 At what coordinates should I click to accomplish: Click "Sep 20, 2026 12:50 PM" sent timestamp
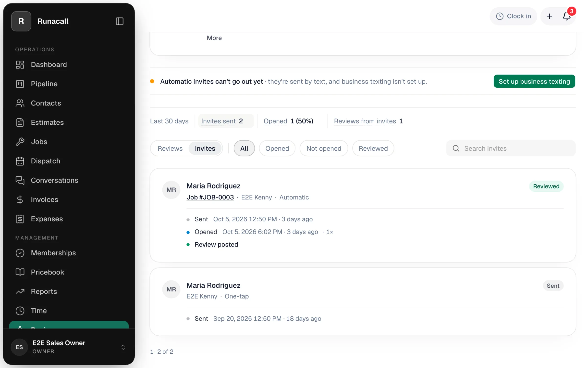247,319
